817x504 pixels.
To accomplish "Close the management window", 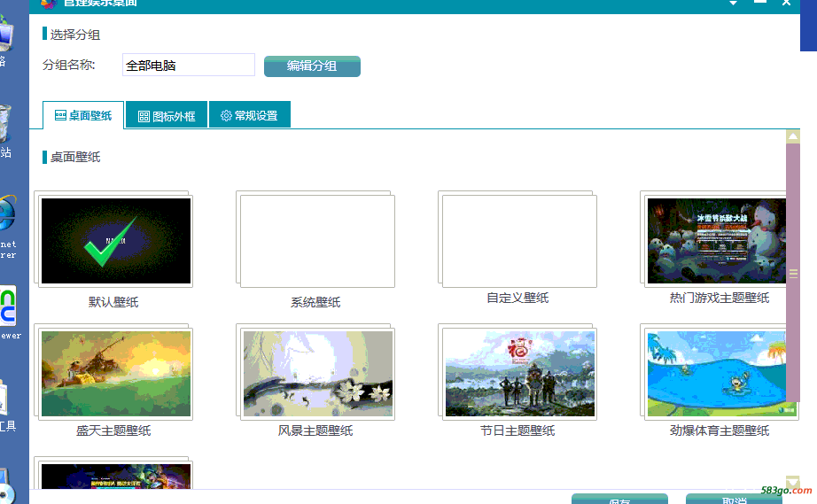I will tap(786, 4).
